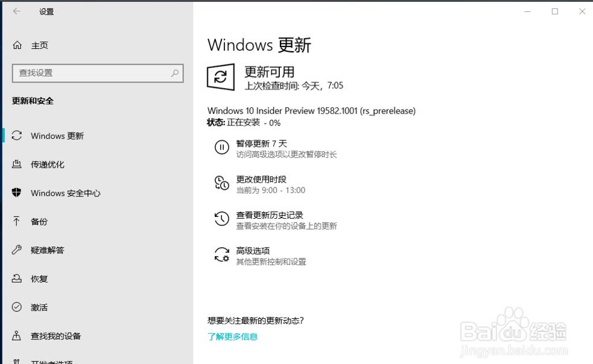The width and height of the screenshot is (593, 364).
Task: Open 查找我的设备 page
Action: click(x=56, y=336)
